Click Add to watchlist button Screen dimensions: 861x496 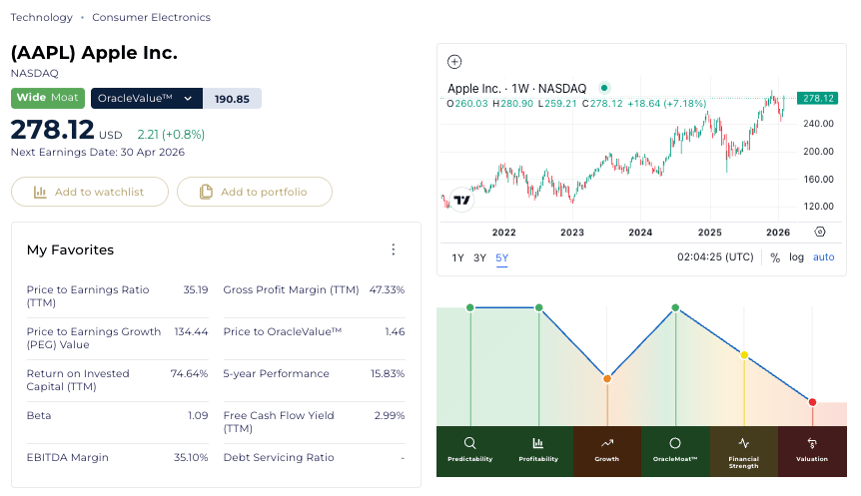tap(89, 192)
